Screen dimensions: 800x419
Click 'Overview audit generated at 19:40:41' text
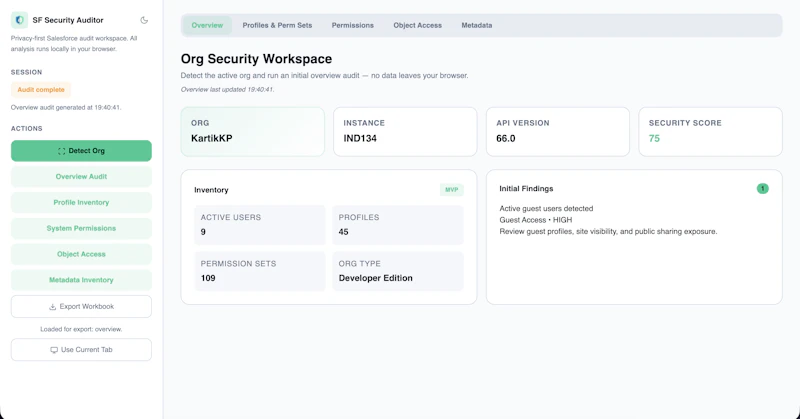click(66, 108)
